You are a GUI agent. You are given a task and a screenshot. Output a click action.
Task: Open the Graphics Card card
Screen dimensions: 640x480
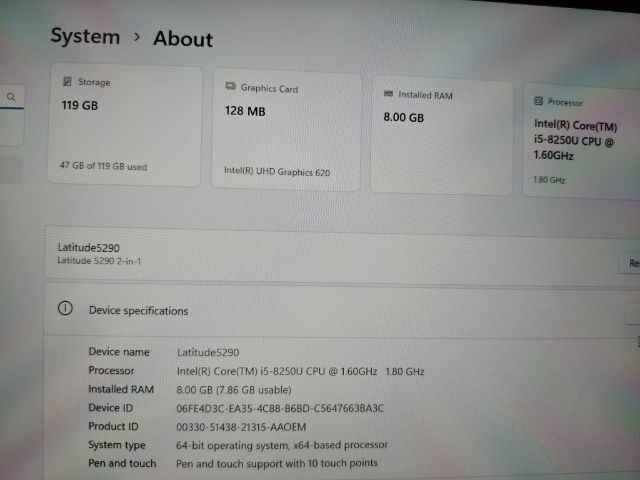click(x=286, y=130)
